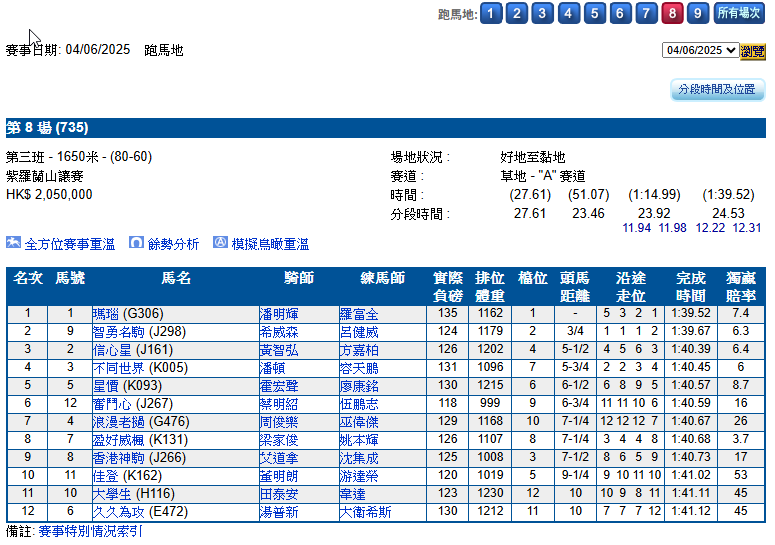Open jockey 希威森 profile
This screenshot has height=545, width=775.
pos(279,332)
